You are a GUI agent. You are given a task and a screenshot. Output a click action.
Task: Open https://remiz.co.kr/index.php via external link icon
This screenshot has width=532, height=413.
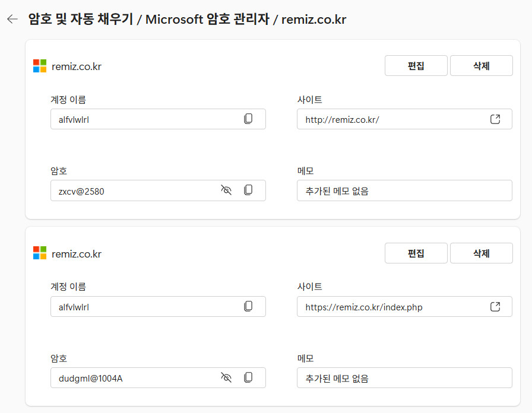[495, 307]
